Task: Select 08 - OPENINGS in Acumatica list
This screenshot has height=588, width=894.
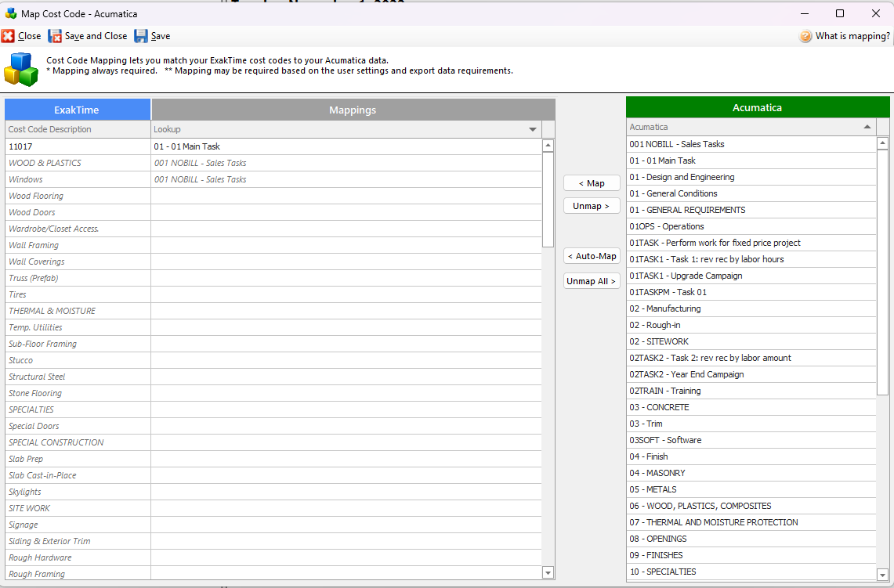Action: 751,539
